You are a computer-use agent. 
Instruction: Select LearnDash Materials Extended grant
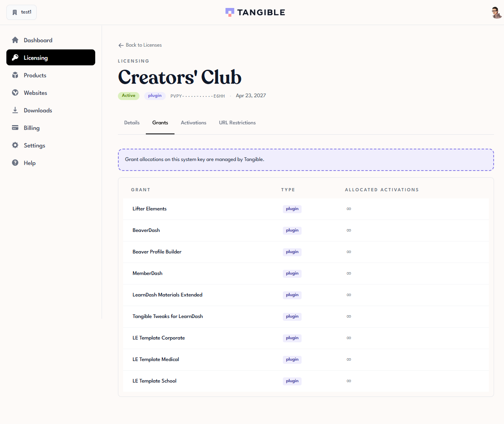[306, 295]
